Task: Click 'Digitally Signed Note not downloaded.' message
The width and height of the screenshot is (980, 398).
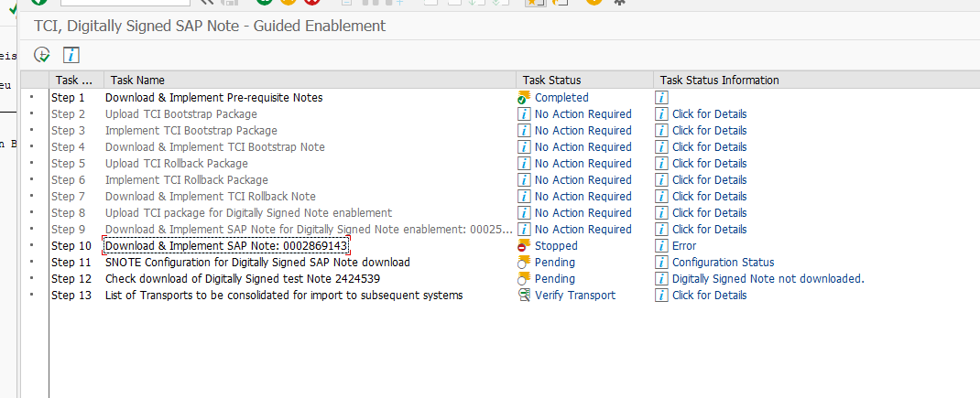Action: pyautogui.click(x=768, y=279)
